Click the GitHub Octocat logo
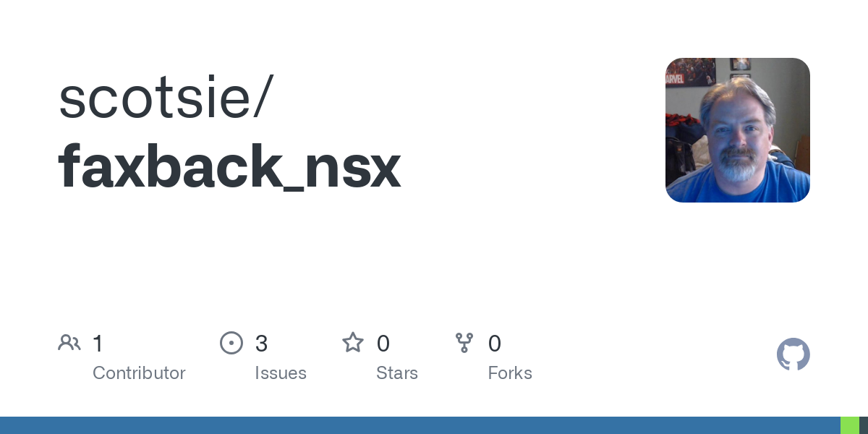The width and height of the screenshot is (868, 434). [x=793, y=354]
